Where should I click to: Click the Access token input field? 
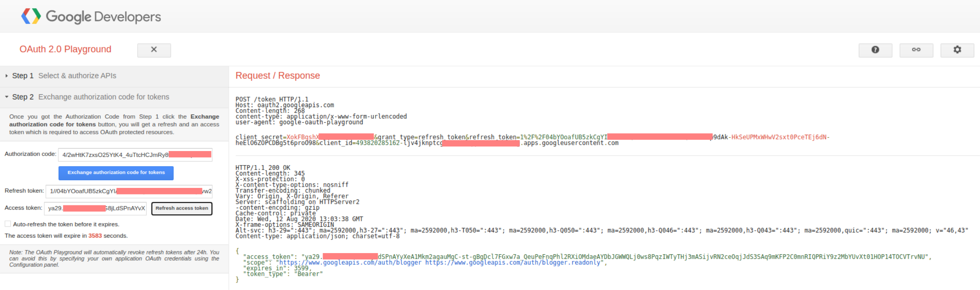(96, 208)
